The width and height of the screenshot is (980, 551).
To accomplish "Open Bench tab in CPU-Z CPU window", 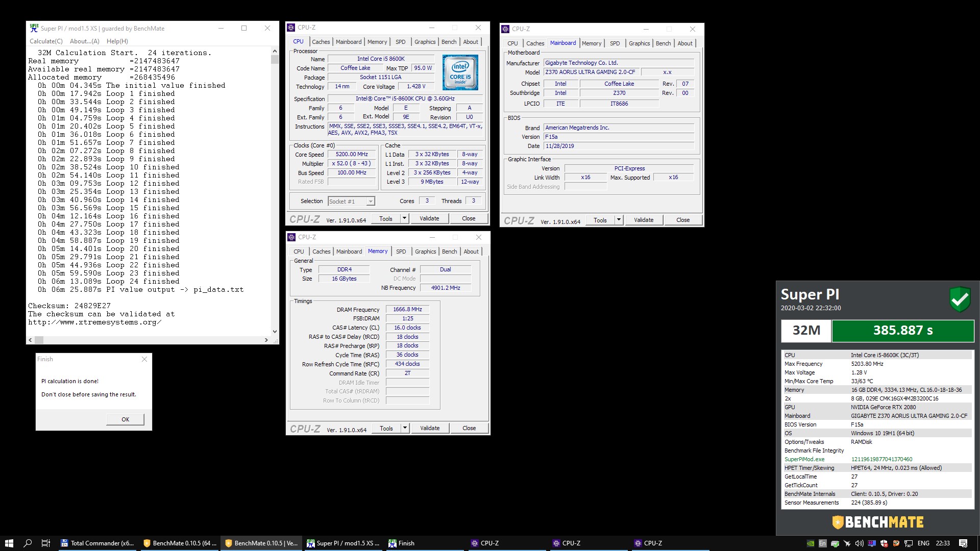I will click(x=449, y=42).
